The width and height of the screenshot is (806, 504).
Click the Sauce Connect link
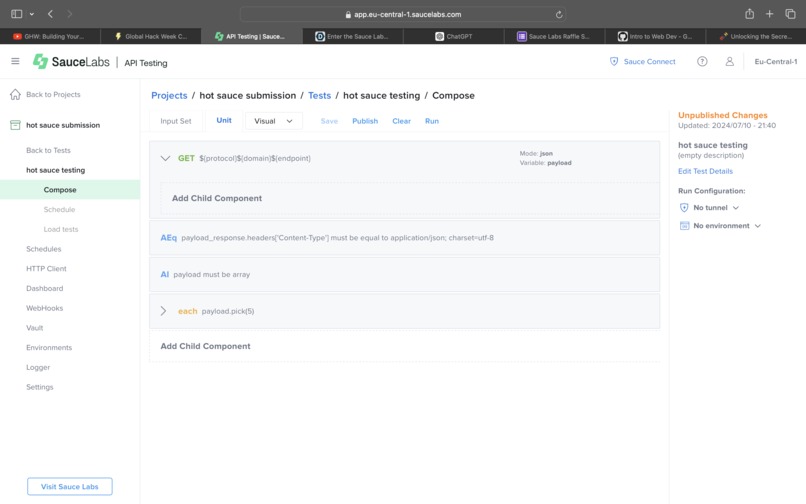point(649,61)
